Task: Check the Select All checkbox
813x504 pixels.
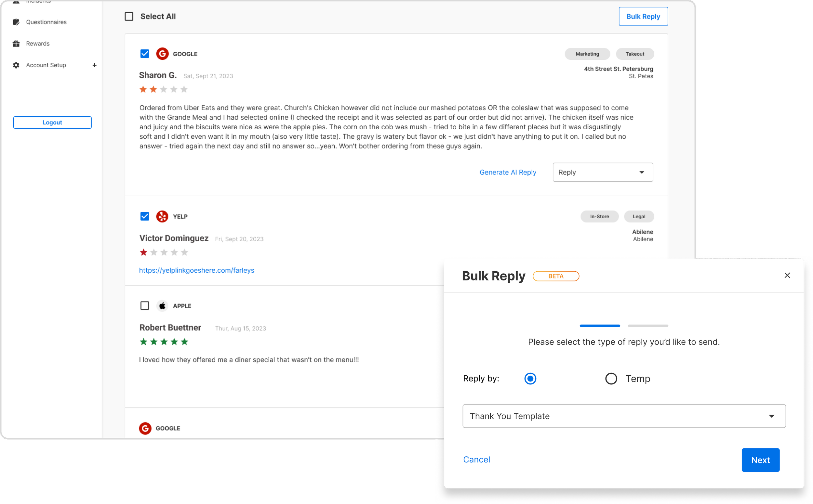Action: [129, 16]
